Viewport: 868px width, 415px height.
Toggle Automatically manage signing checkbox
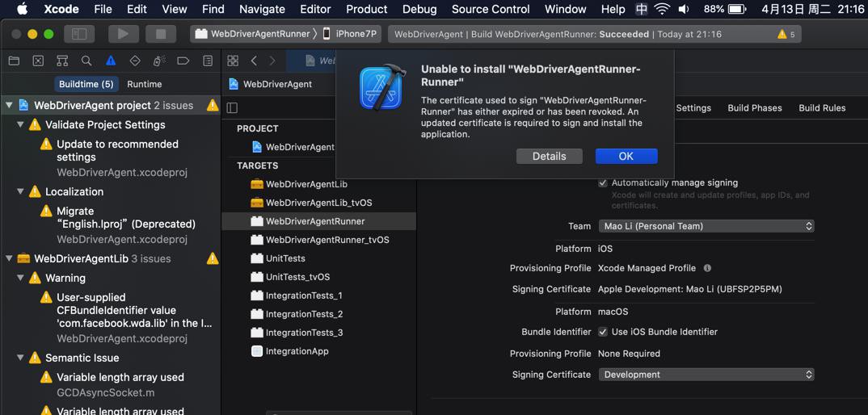click(x=603, y=182)
